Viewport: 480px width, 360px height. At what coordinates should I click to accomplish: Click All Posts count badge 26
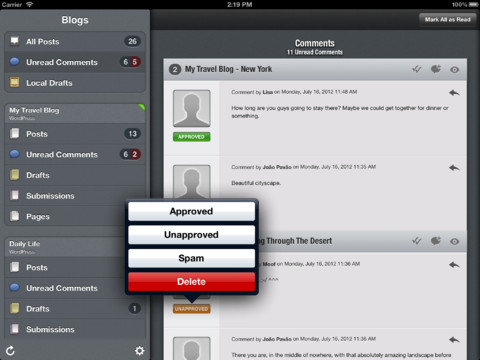132,41
